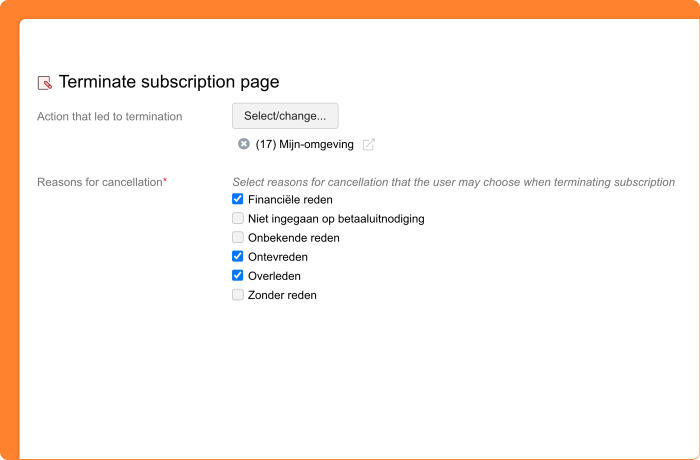Click the italic Select reasons for cancellation hint
The width and height of the screenshot is (700, 460).
[x=454, y=182]
